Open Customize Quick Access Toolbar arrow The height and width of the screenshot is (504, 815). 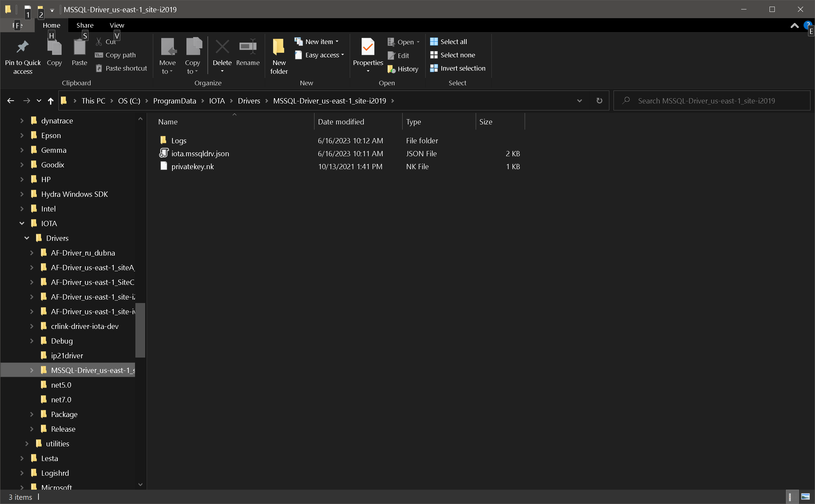52,10
